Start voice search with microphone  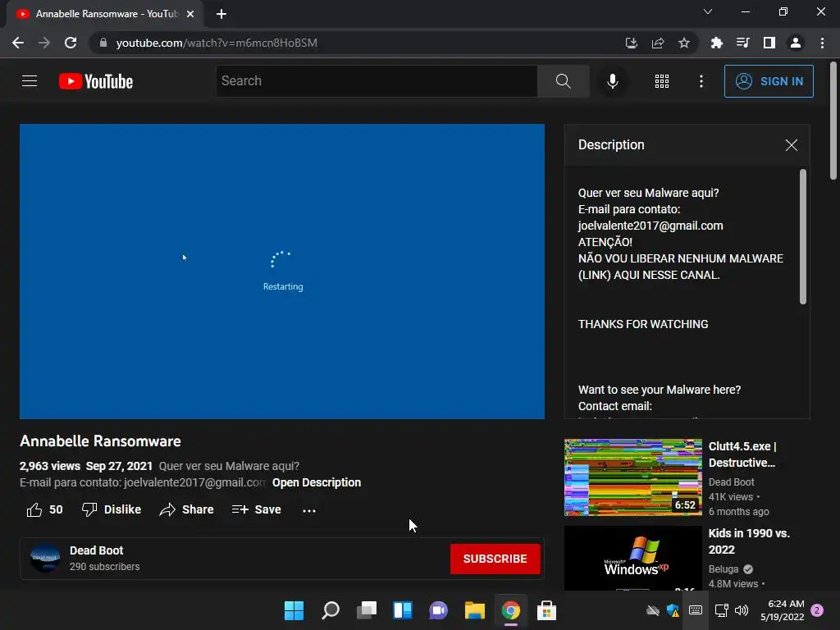[612, 81]
